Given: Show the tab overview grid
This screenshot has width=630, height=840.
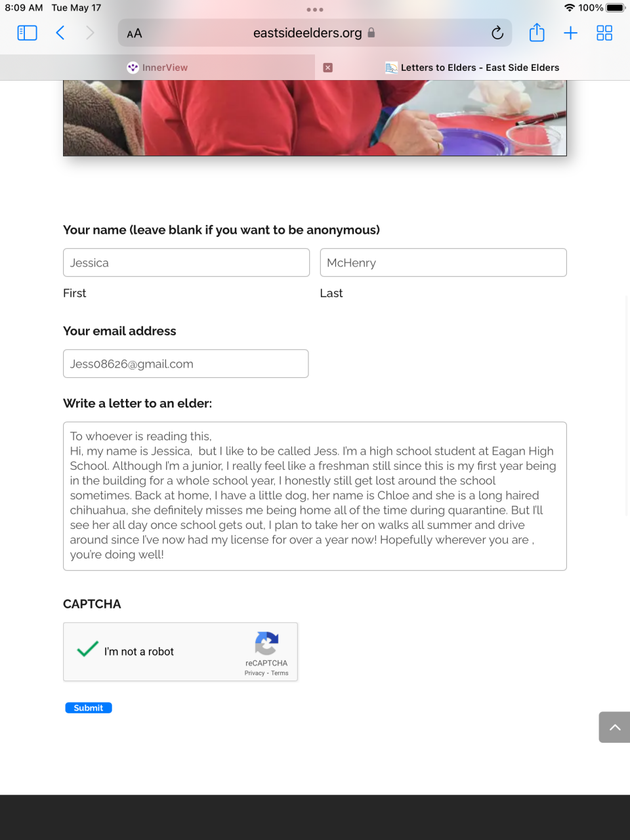Looking at the screenshot, I should (x=604, y=33).
